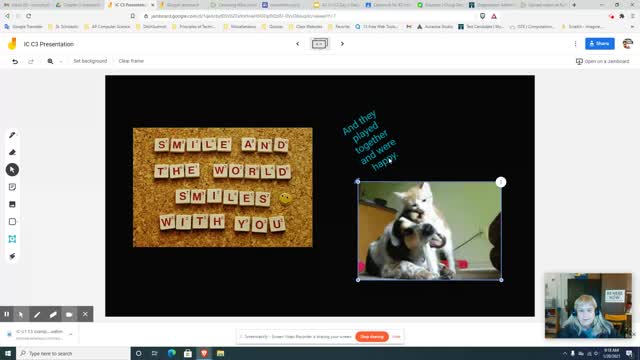The width and height of the screenshot is (640, 360).
Task: Select the Circle shape tool
Action: pyautogui.click(x=12, y=222)
